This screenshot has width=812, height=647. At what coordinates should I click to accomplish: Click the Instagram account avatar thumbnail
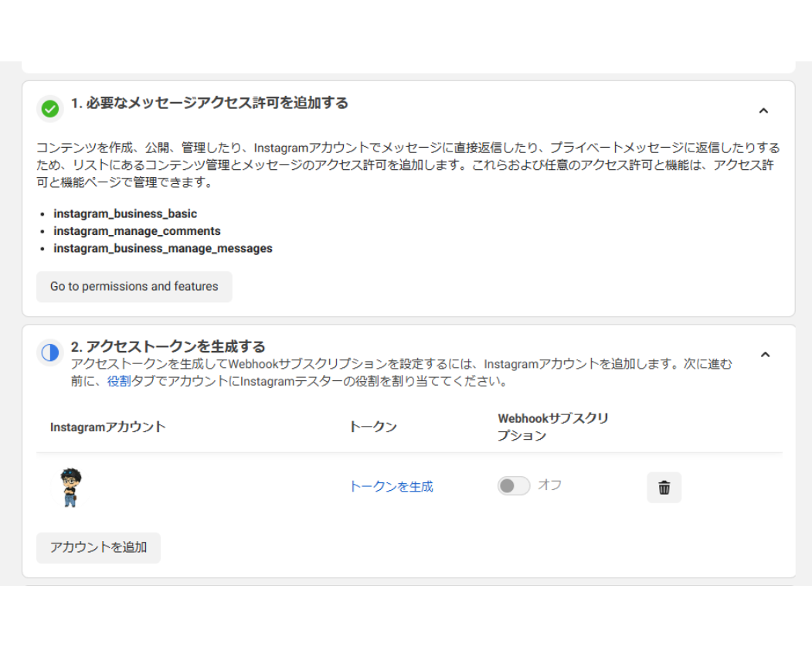(x=70, y=488)
